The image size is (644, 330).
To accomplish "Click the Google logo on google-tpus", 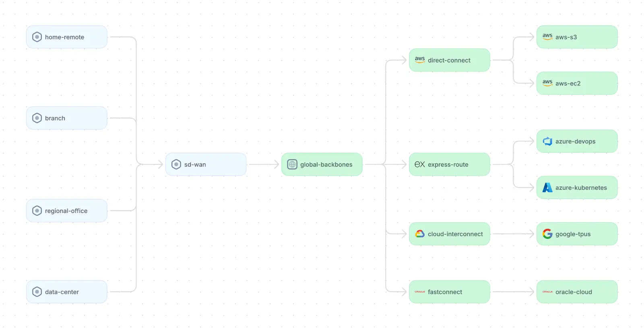I will coord(547,234).
